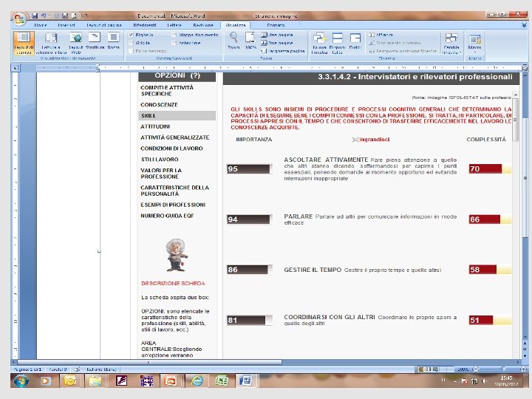Customize Quick Access toolbar dropdown
This screenshot has height=399, width=532.
point(86,16)
